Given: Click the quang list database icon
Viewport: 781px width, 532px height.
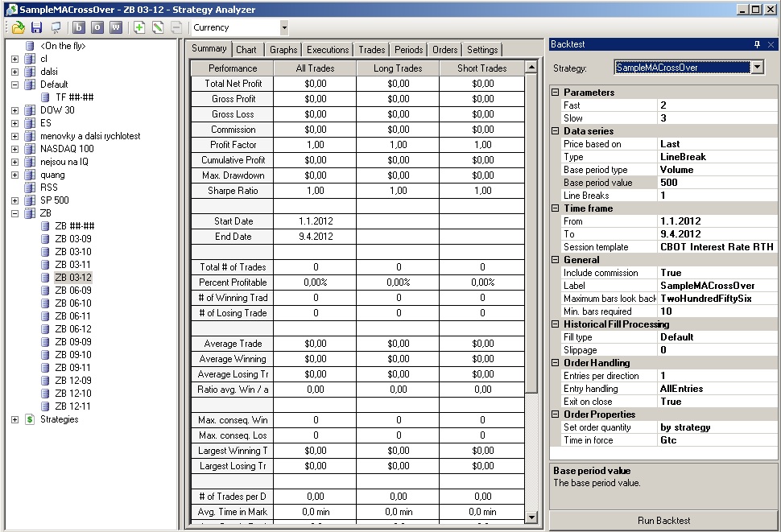Looking at the screenshot, I should click(30, 175).
